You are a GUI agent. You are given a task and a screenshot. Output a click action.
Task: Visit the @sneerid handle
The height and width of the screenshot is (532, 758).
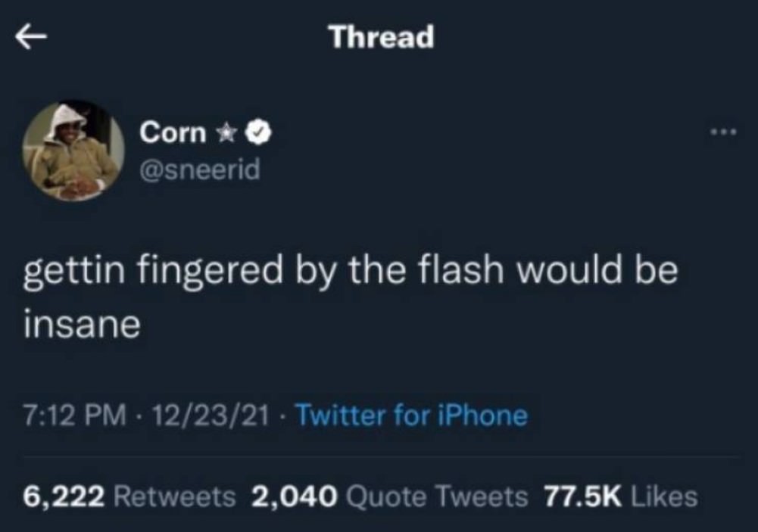199,170
